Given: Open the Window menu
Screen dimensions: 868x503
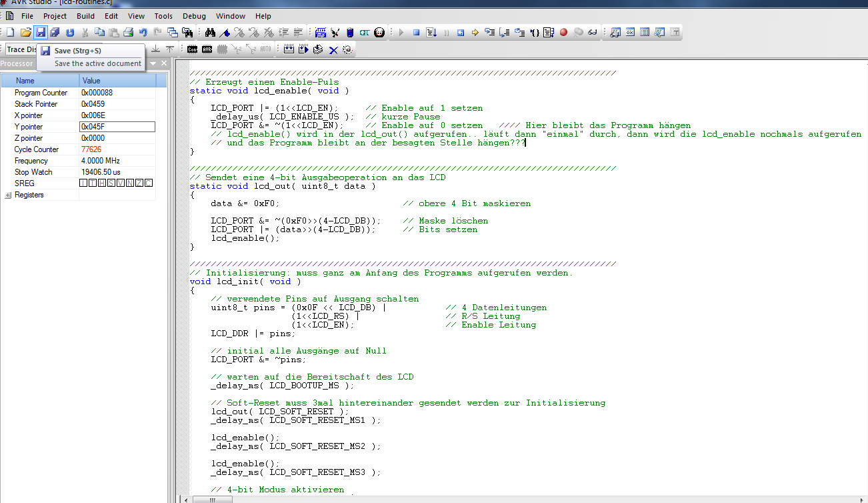Looking at the screenshot, I should click(231, 16).
